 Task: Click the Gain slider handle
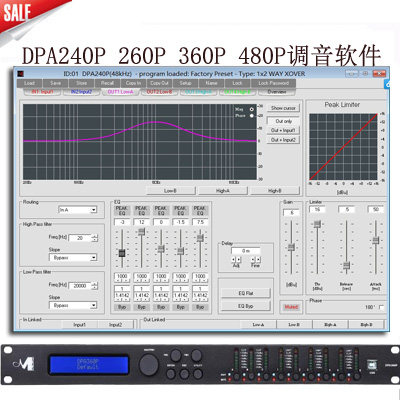click(291, 247)
